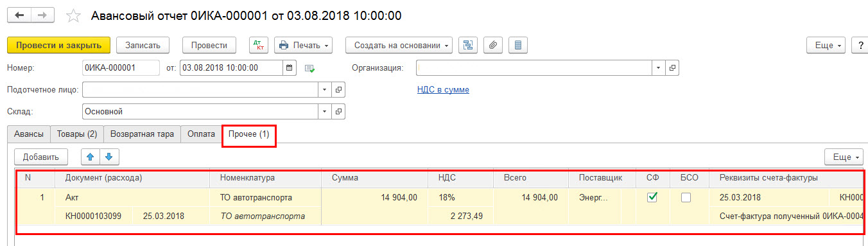Expand the Организация dropdown list
The width and height of the screenshot is (868, 246).
pos(659,67)
